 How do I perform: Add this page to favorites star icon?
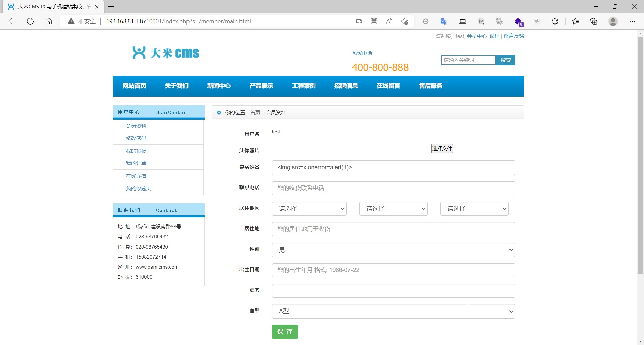(405, 21)
